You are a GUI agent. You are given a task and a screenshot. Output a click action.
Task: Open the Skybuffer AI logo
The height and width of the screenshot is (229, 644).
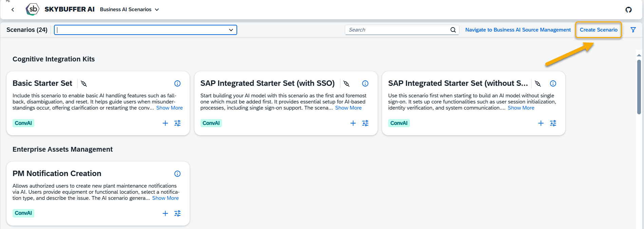(x=32, y=9)
